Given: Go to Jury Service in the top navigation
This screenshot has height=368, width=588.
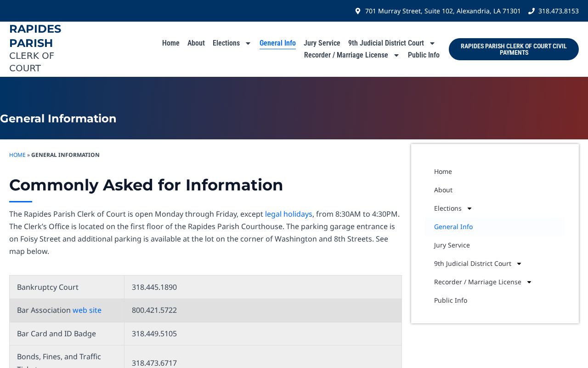Looking at the screenshot, I should [x=322, y=43].
